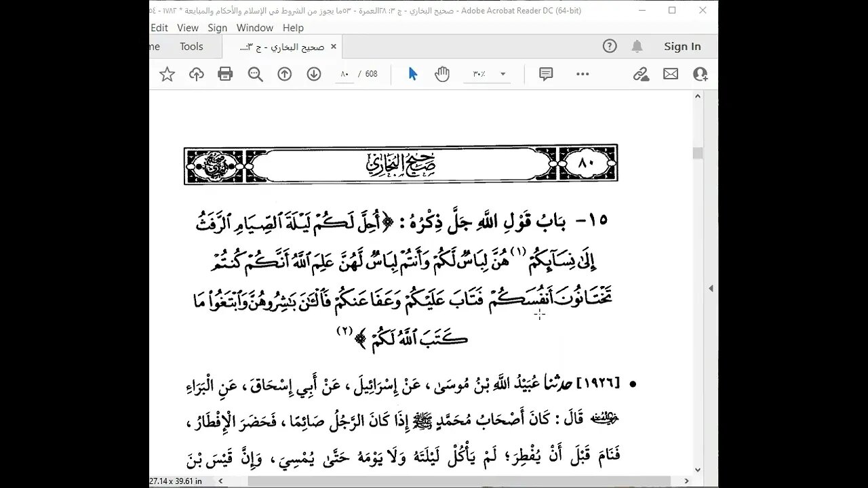The width and height of the screenshot is (868, 488).
Task: Switch to the Tools tab
Action: (x=191, y=46)
